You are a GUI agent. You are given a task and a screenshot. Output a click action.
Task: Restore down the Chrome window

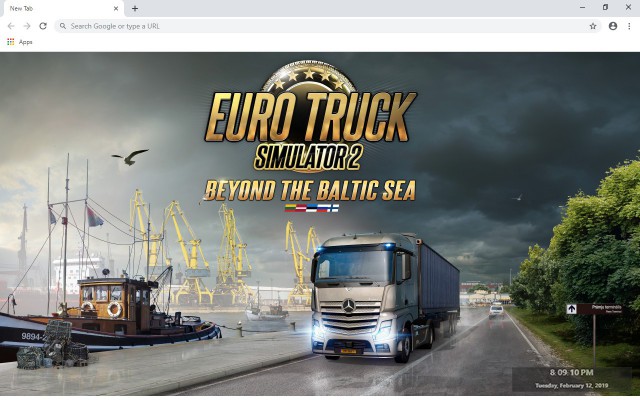click(x=605, y=7)
